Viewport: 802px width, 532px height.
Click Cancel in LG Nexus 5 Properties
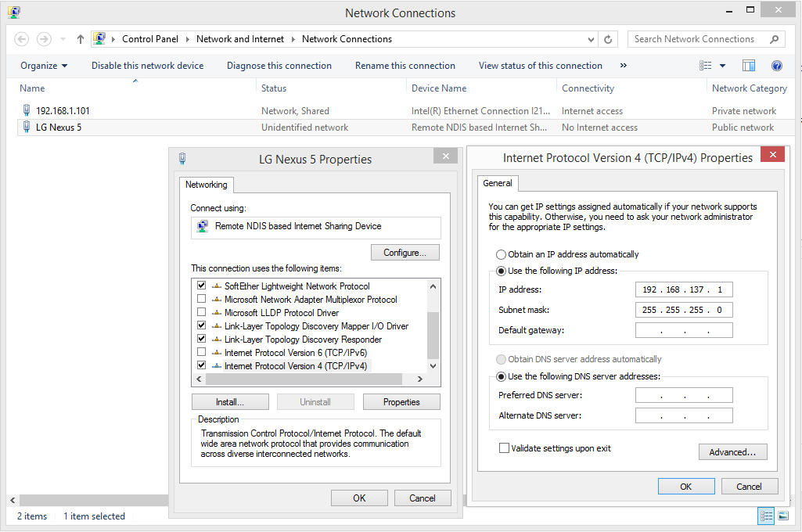423,498
